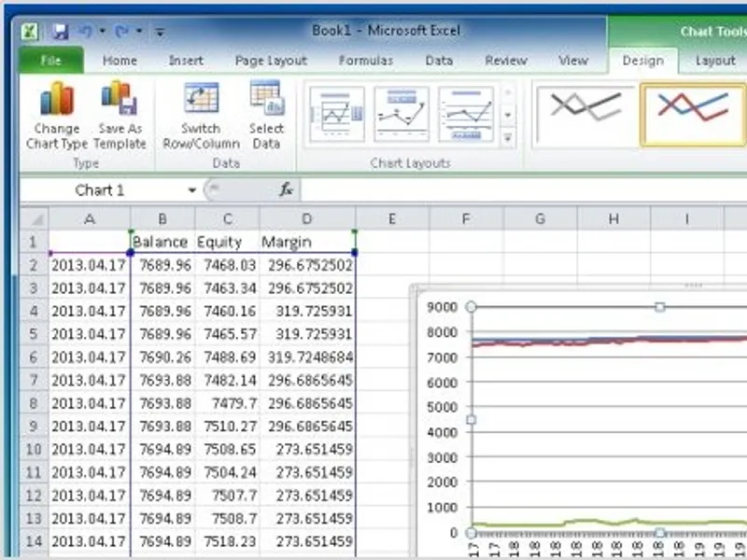Select column D header

307,218
